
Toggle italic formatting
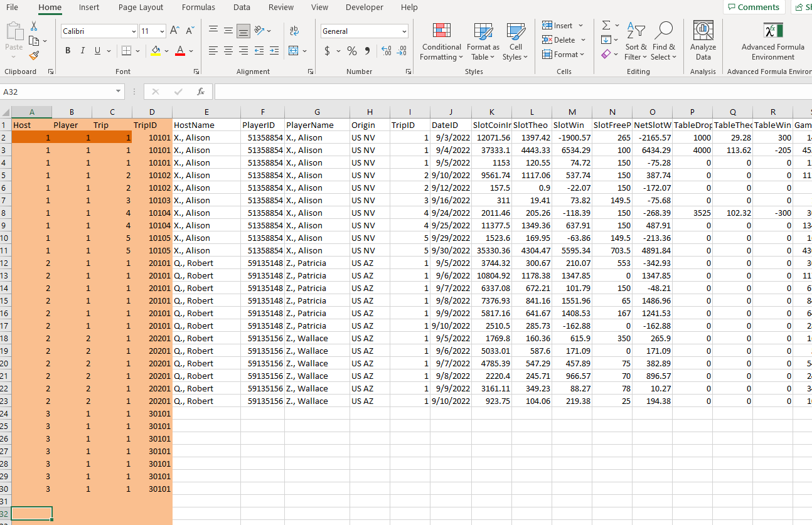(83, 51)
